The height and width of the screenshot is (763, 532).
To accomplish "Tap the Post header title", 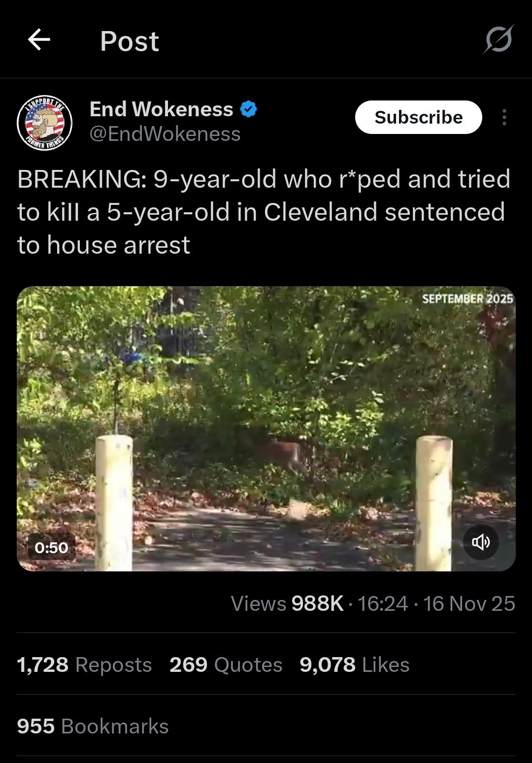I will pyautogui.click(x=129, y=41).
